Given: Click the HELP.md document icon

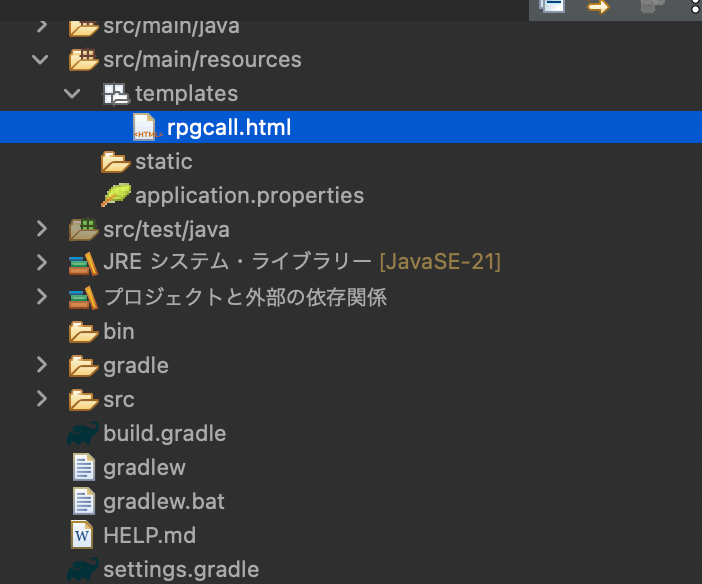Looking at the screenshot, I should click(82, 535).
